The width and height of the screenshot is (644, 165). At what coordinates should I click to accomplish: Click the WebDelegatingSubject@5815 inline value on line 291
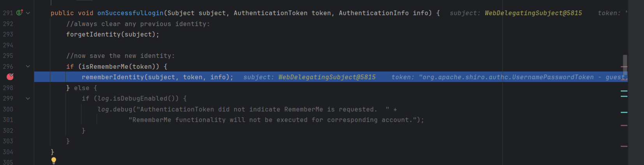(x=533, y=13)
